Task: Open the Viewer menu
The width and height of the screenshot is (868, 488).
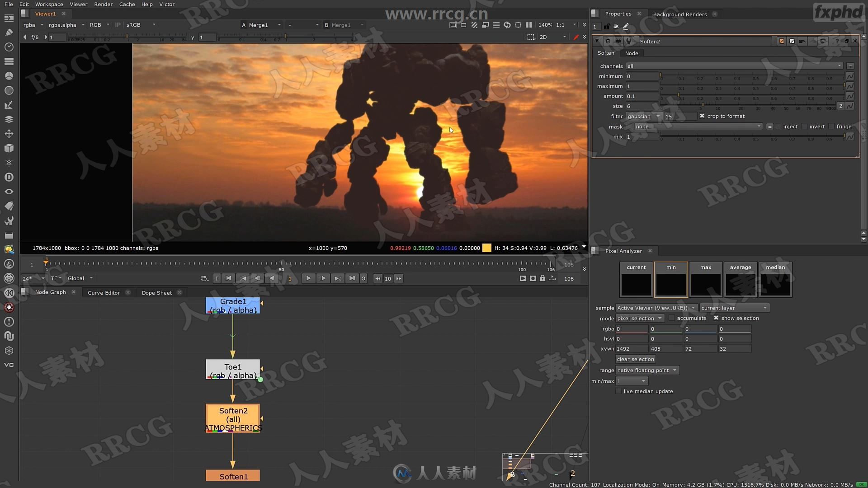Action: tap(78, 4)
